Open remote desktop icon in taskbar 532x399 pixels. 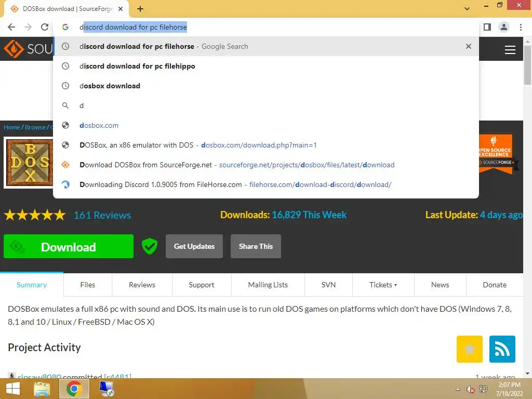tap(107, 389)
